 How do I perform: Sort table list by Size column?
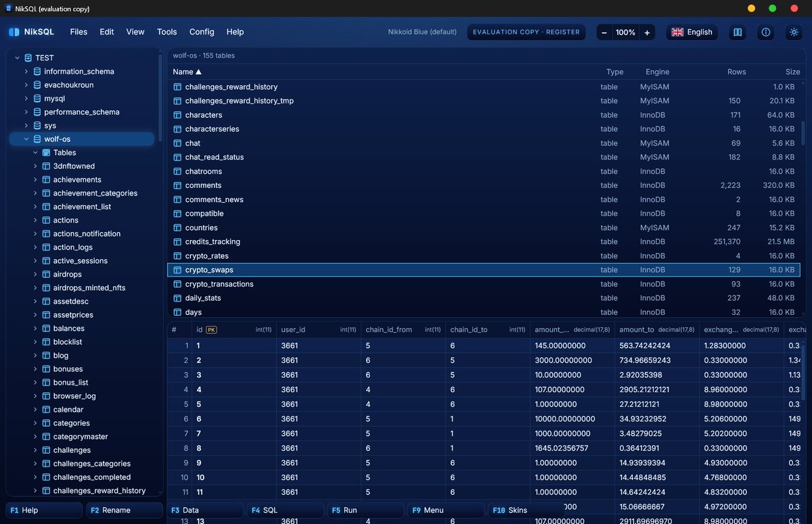(792, 72)
